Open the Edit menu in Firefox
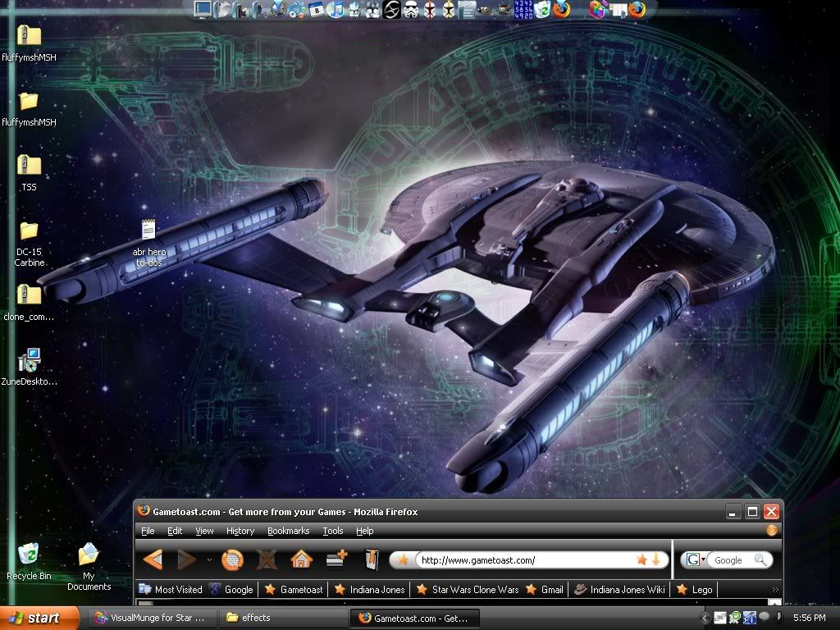The image size is (840, 630). pos(175,531)
